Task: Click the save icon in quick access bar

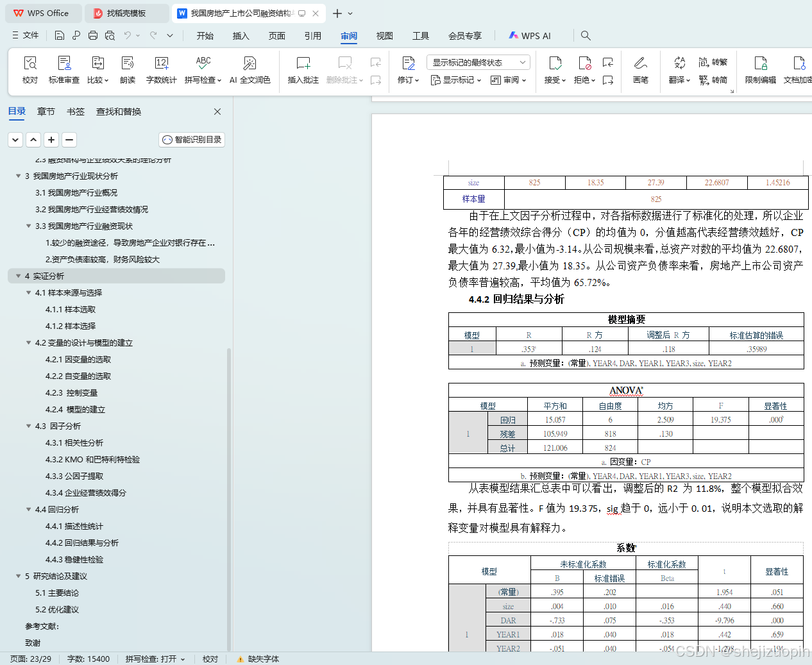Action: (x=60, y=35)
